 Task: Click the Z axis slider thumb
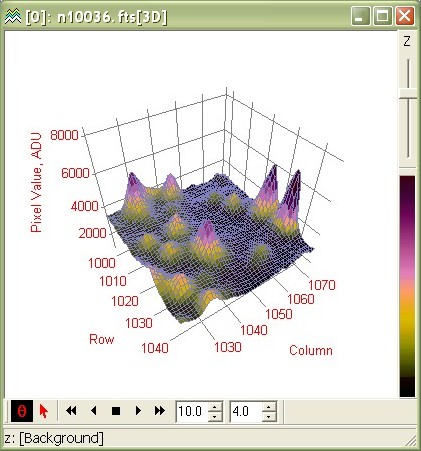pyautogui.click(x=408, y=93)
